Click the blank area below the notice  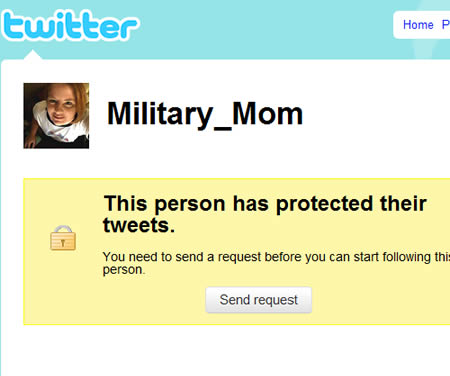(233, 350)
